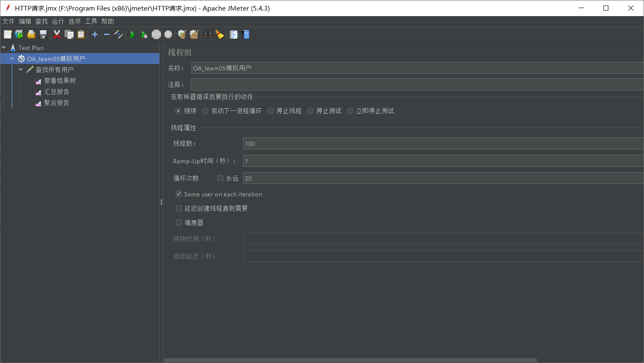Click the Save test plan floppy icon

43,35
